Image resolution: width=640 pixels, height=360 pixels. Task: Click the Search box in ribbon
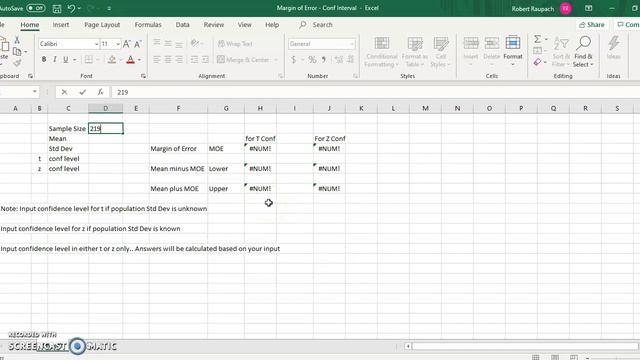(316, 24)
